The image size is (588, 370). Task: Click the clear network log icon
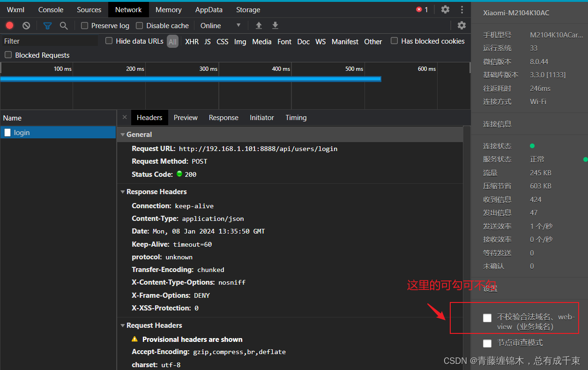tap(26, 25)
